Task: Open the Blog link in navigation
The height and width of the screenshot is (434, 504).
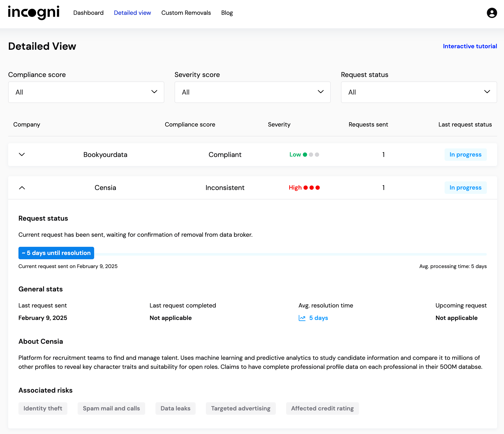Action: click(x=227, y=13)
